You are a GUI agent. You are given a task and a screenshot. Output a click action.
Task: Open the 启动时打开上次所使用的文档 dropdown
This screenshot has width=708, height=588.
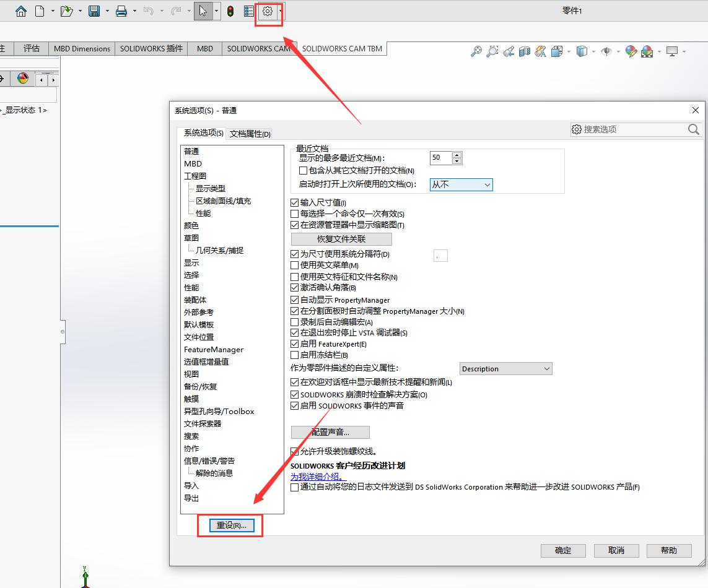coord(461,184)
